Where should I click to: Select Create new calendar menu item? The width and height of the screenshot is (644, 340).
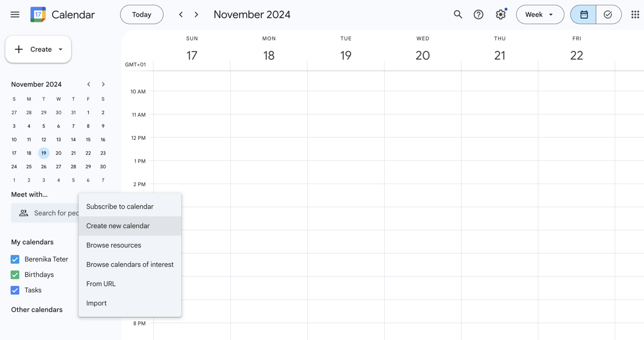click(118, 226)
